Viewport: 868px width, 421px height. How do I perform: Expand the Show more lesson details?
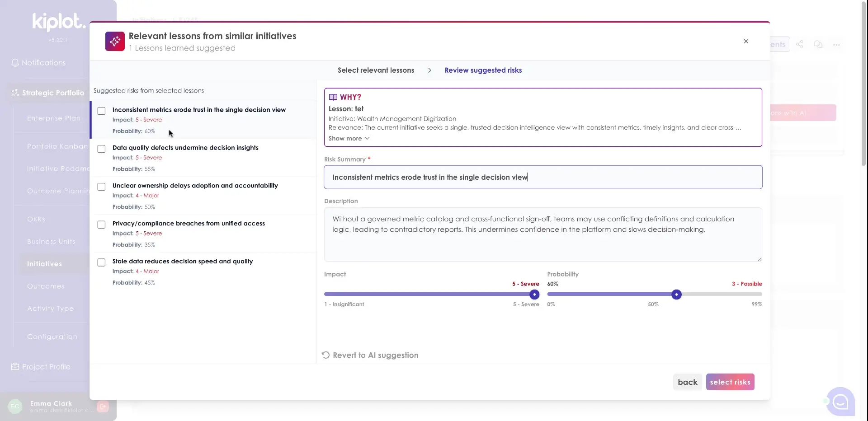click(348, 138)
